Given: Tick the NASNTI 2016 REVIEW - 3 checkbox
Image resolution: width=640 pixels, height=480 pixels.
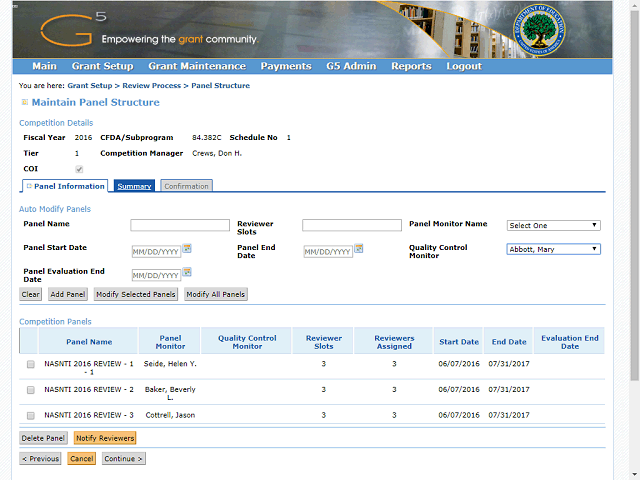Looking at the screenshot, I should click(31, 415).
